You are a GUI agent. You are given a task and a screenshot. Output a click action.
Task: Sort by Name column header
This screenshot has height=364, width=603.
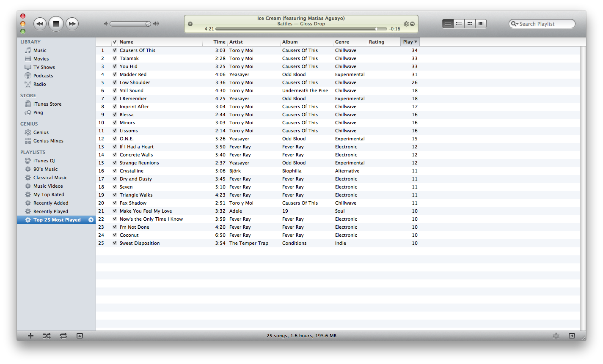[x=160, y=42]
